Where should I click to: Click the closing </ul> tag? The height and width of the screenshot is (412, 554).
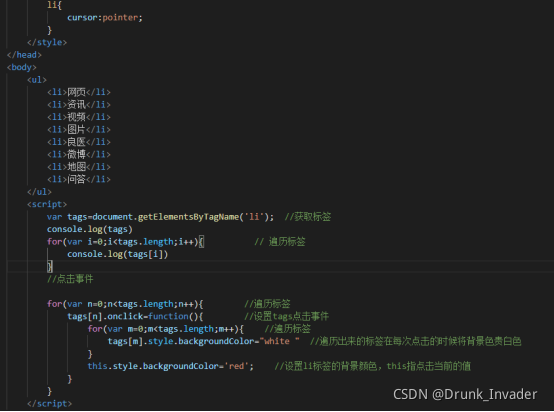point(39,192)
